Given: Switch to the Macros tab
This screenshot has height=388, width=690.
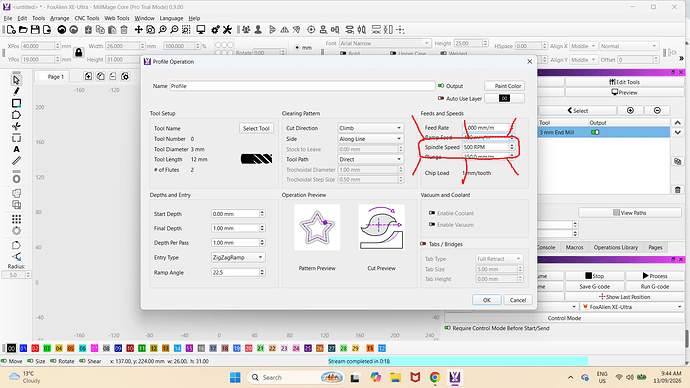Looking at the screenshot, I should 574,247.
